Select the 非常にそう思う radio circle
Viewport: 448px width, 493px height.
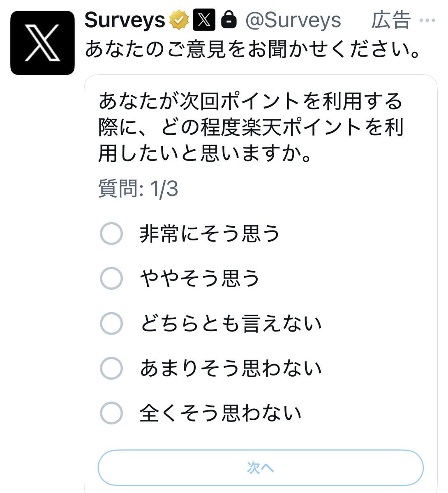pyautogui.click(x=111, y=234)
